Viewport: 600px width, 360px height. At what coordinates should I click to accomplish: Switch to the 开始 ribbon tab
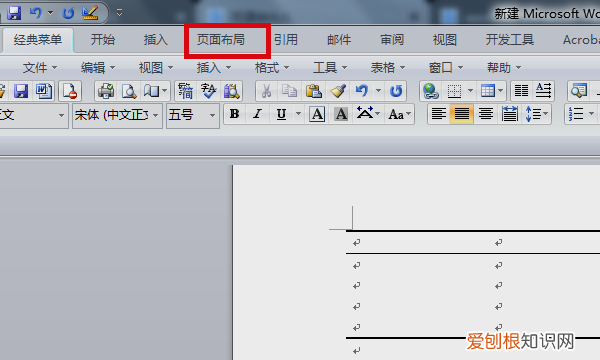click(x=103, y=40)
